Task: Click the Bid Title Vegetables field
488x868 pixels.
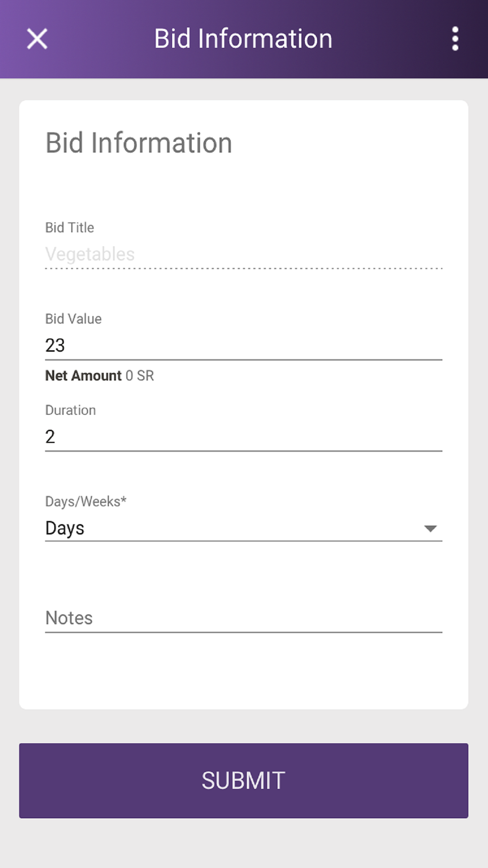Action: point(244,254)
